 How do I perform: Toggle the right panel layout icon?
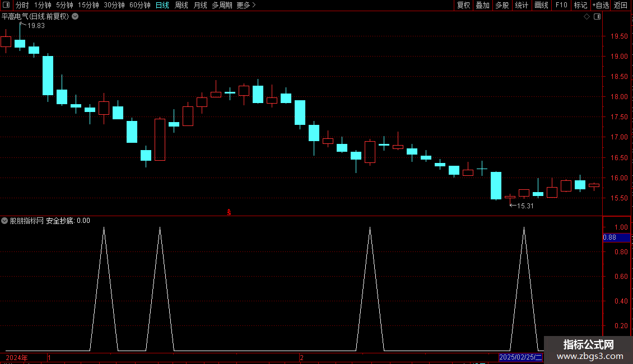click(597, 17)
